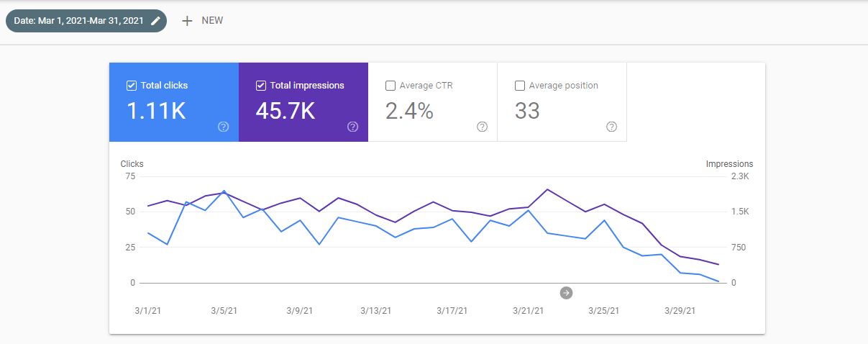Click the purple impressions line peak near 3/21/21
The width and height of the screenshot is (868, 344).
pyautogui.click(x=547, y=189)
